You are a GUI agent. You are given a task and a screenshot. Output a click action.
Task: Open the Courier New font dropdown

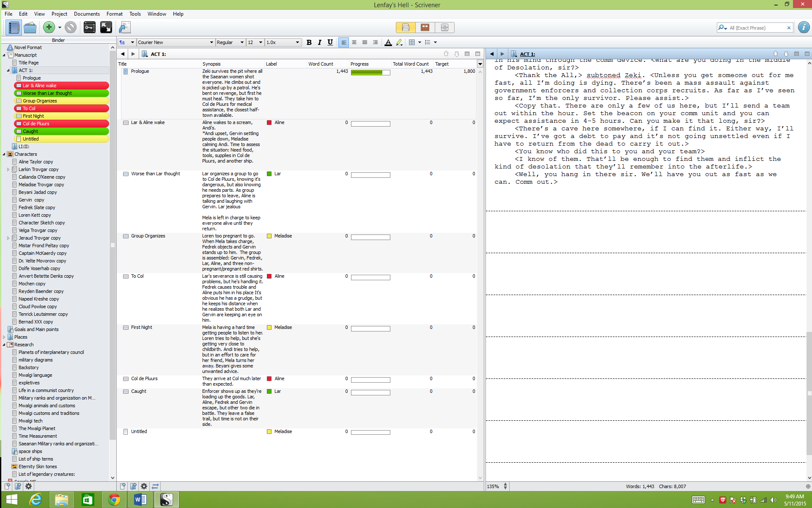pos(176,42)
